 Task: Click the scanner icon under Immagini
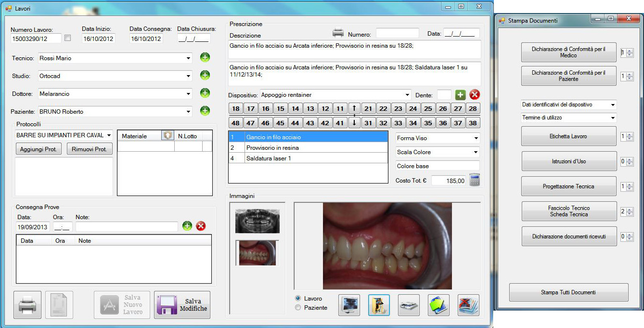pos(409,305)
